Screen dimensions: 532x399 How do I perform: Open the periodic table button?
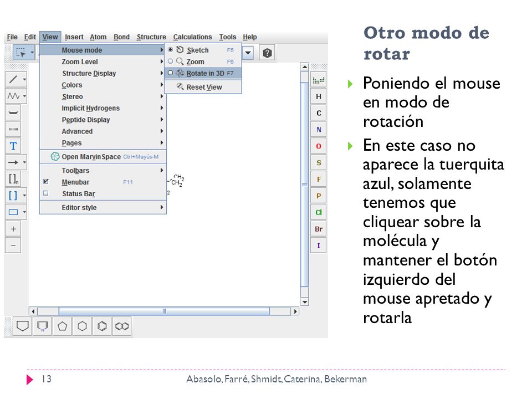coord(319,80)
